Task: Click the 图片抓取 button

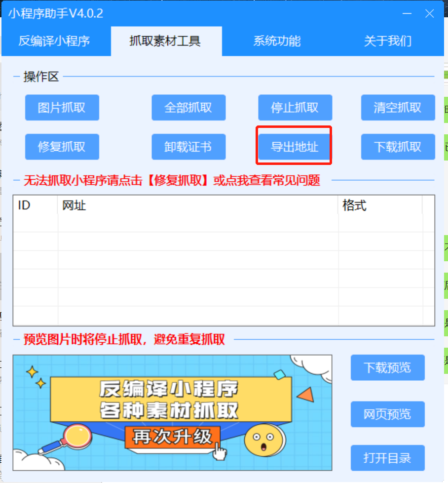Action: [x=62, y=108]
